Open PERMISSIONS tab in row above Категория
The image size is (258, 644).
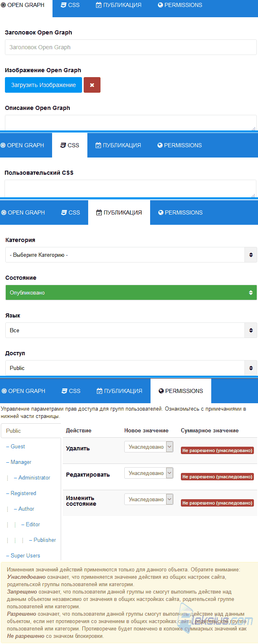180,212
